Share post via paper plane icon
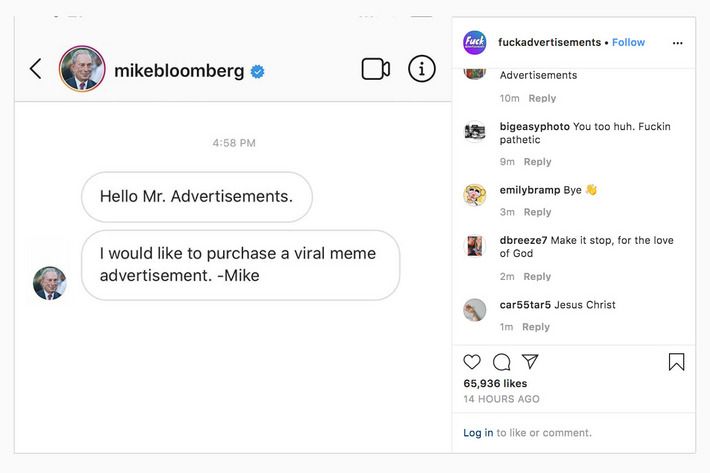 (x=530, y=362)
